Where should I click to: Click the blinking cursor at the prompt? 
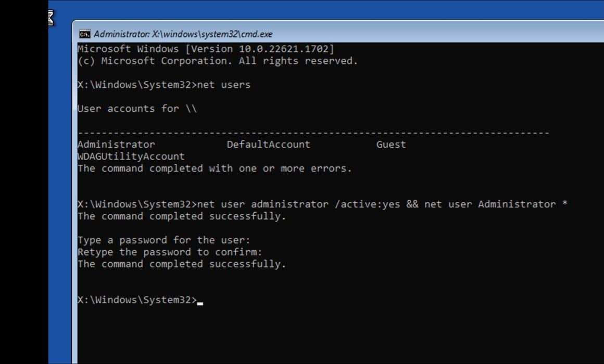(x=200, y=301)
